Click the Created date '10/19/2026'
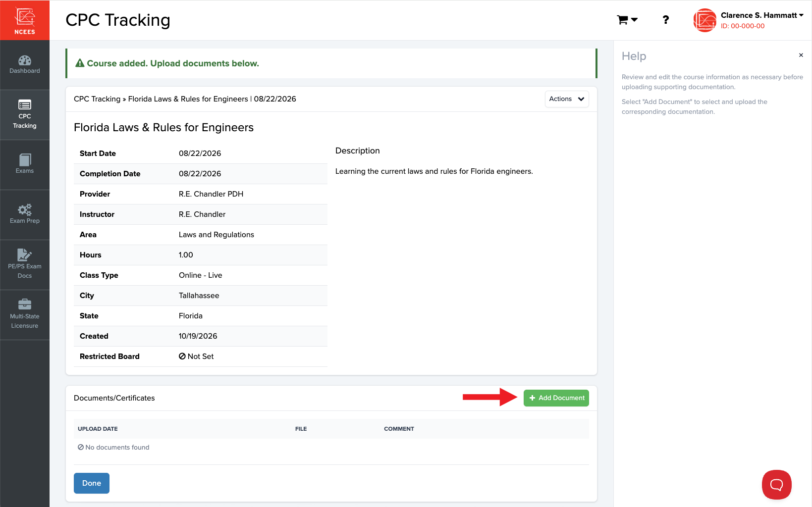Image resolution: width=812 pixels, height=507 pixels. (198, 336)
